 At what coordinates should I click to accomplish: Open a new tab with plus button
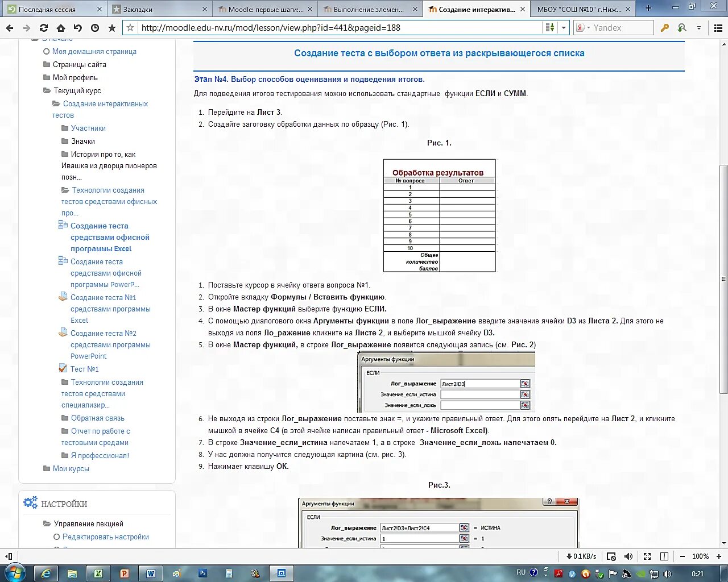click(x=648, y=9)
